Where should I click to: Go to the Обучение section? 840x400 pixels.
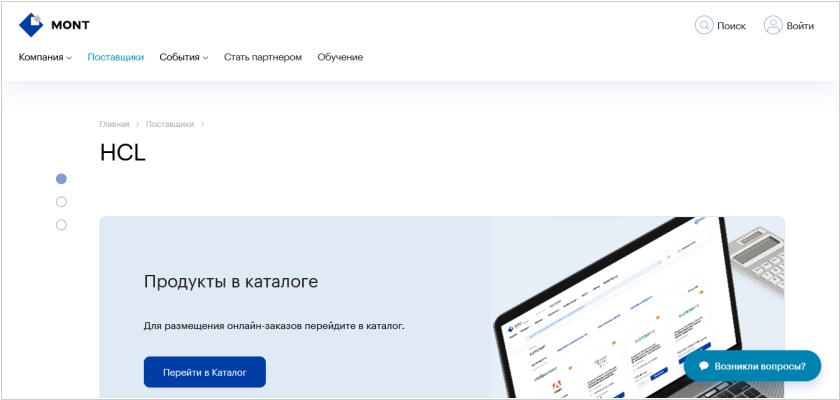pyautogui.click(x=340, y=57)
